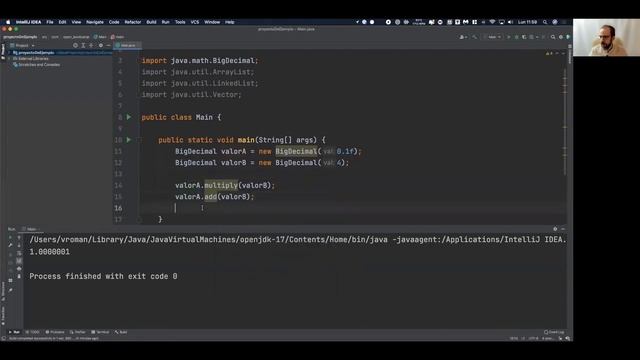Click console output '1.0000001'
The height and width of the screenshot is (360, 640).
(x=49, y=252)
